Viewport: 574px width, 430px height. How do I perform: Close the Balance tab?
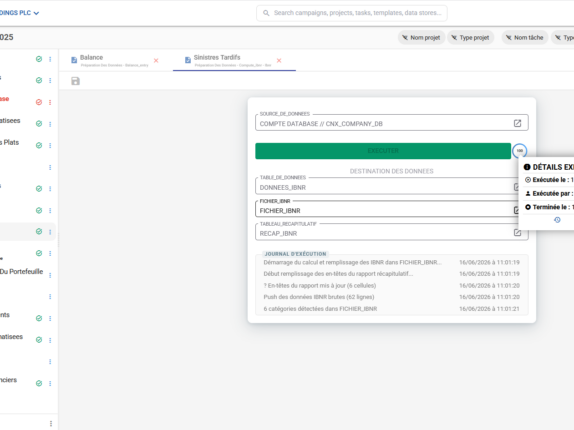(x=156, y=60)
